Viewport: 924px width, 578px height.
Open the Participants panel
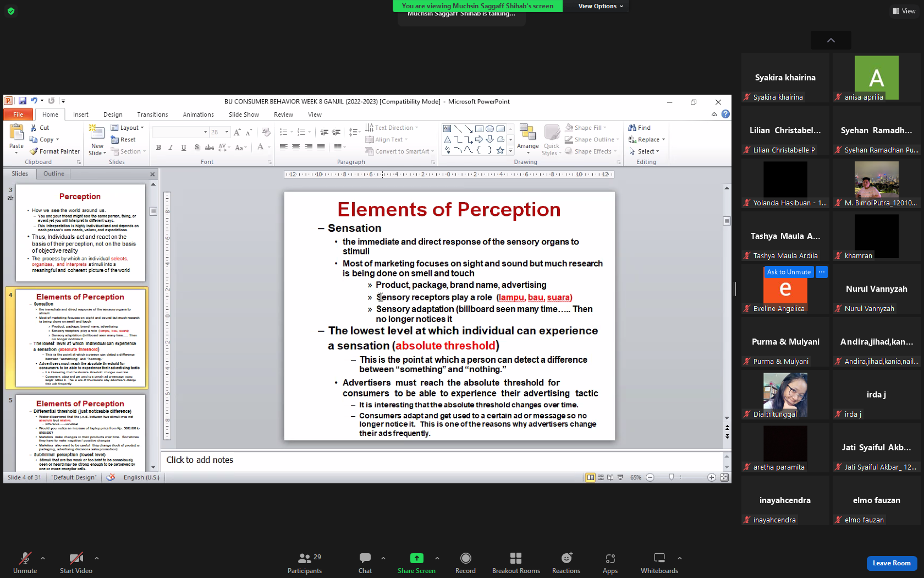tap(305, 563)
